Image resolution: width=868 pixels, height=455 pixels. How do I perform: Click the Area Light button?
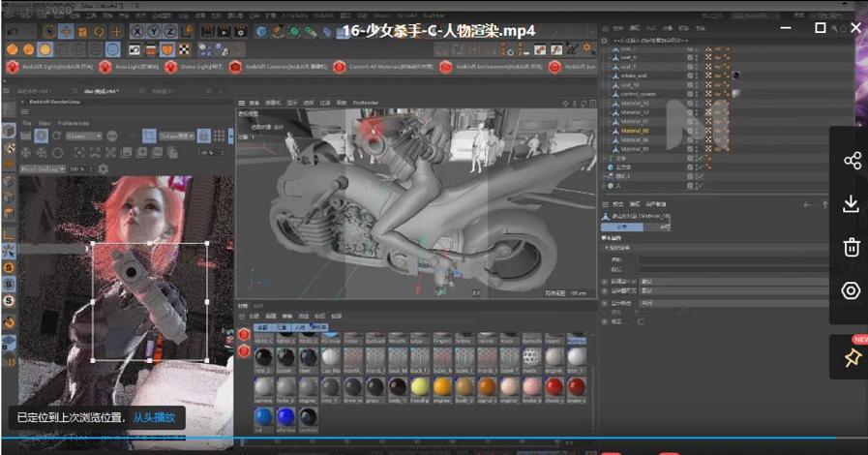(129, 67)
